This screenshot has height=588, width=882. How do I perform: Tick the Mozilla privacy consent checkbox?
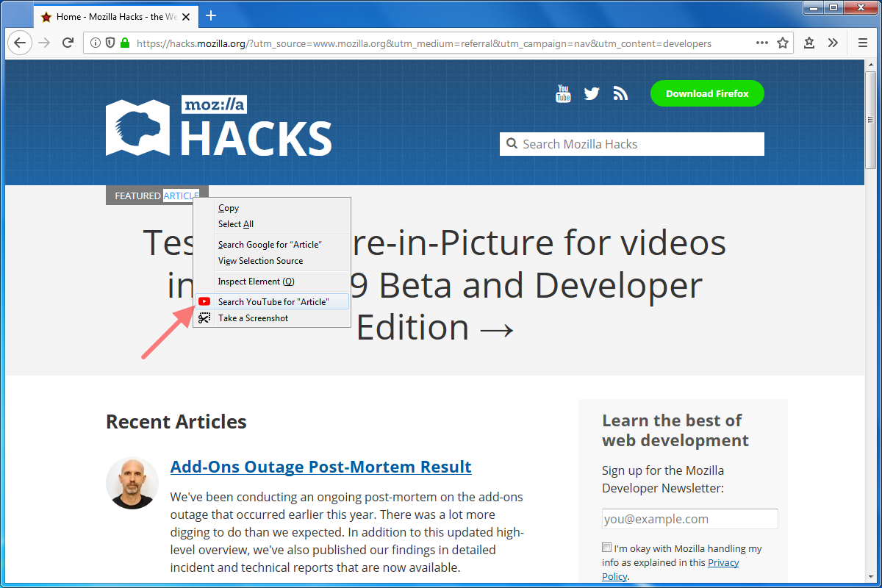[606, 548]
